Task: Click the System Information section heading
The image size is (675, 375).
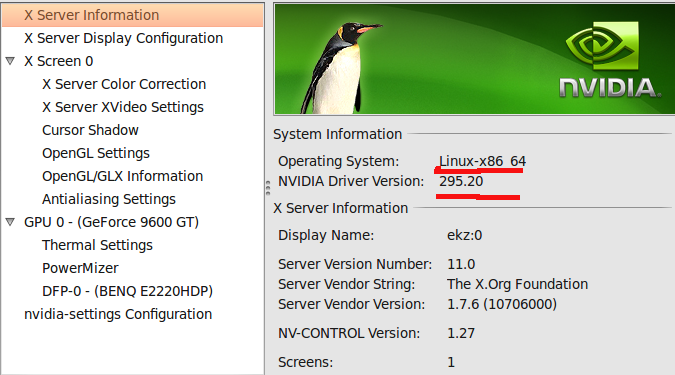Action: (338, 134)
